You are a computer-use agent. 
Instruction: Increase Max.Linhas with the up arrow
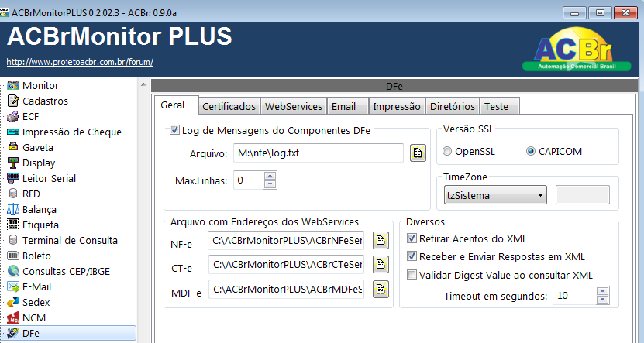[270, 176]
